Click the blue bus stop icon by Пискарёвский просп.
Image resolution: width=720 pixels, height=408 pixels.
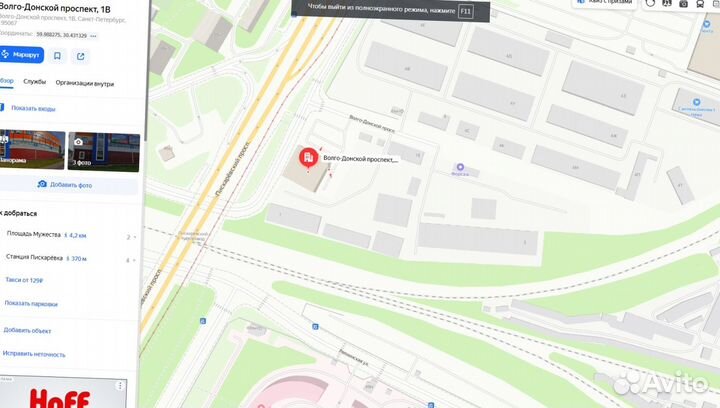click(203, 321)
